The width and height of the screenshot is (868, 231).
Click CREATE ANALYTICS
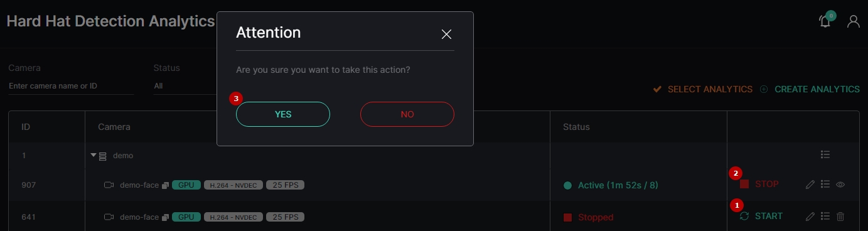click(x=810, y=89)
